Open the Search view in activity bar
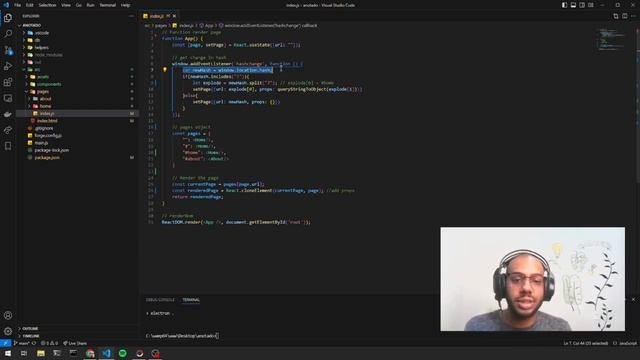 pyautogui.click(x=8, y=34)
